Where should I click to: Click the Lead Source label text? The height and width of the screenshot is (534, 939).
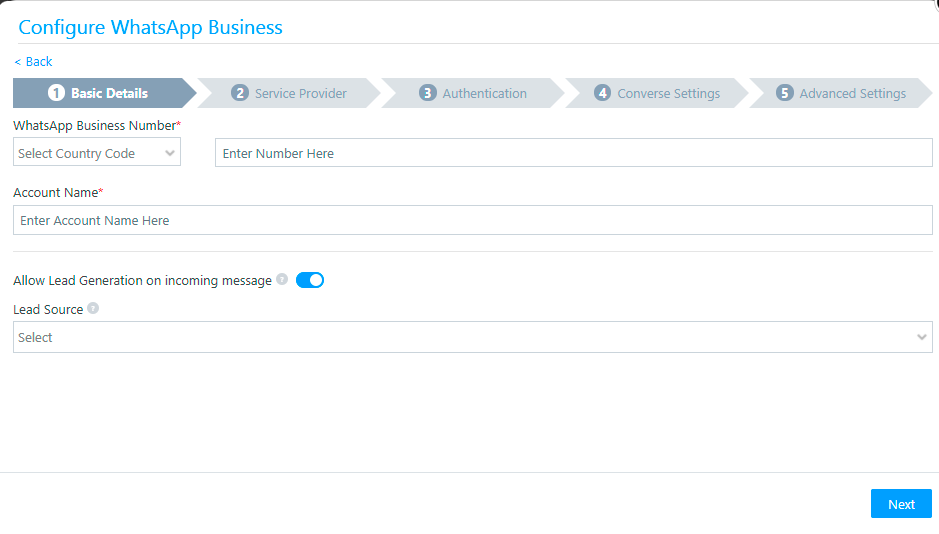tap(48, 310)
